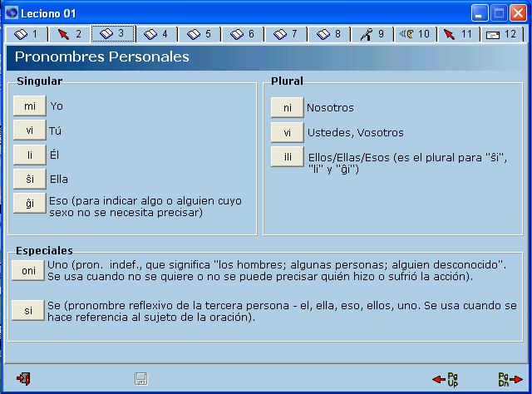Click the reflexive 'si' button
532x394 pixels.
(28, 310)
